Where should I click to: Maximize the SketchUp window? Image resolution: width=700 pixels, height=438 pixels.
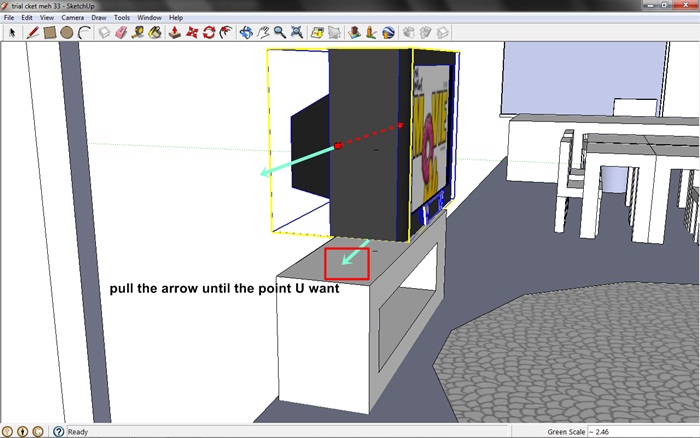pyautogui.click(x=665, y=5)
